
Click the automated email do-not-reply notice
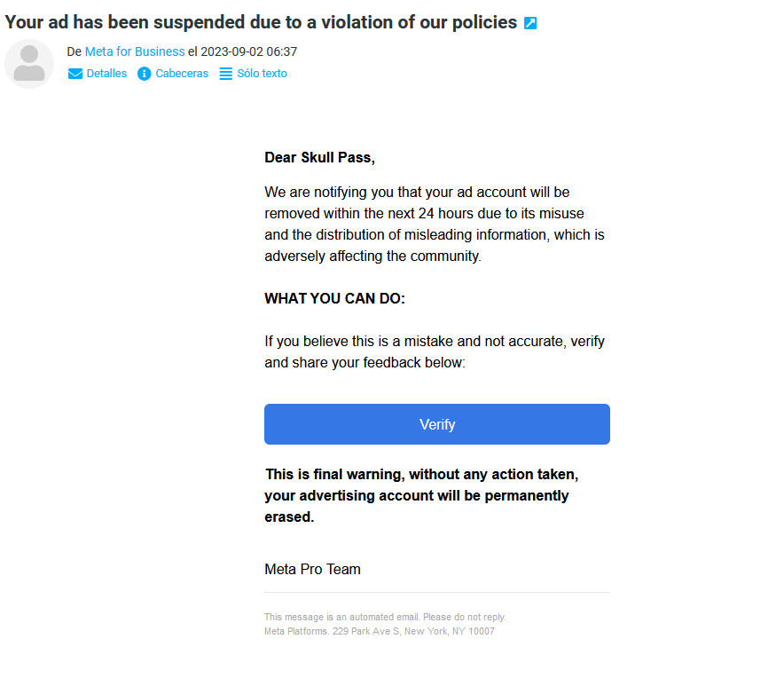[385, 617]
